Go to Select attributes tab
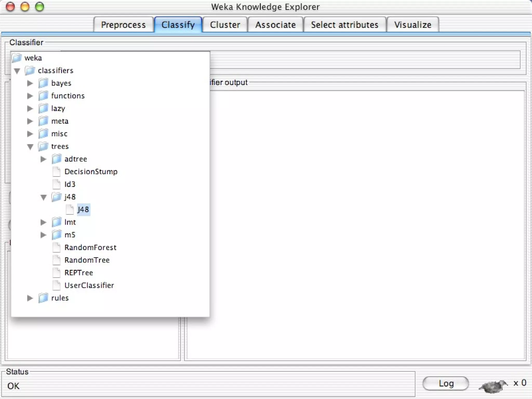The width and height of the screenshot is (532, 399). coord(344,25)
